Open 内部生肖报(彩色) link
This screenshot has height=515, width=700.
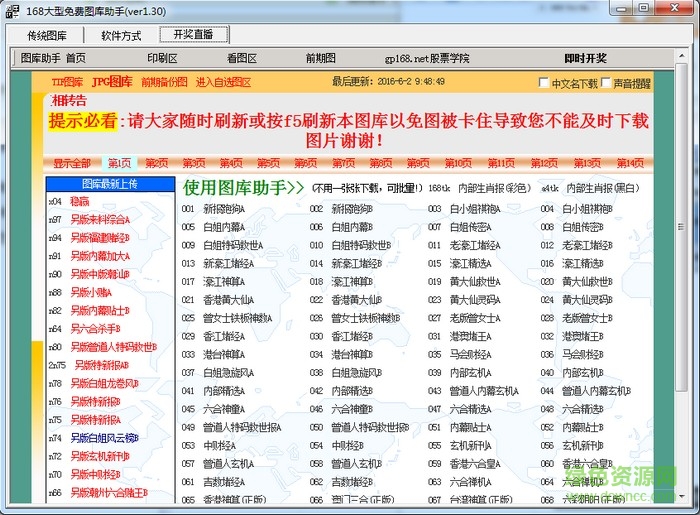495,188
